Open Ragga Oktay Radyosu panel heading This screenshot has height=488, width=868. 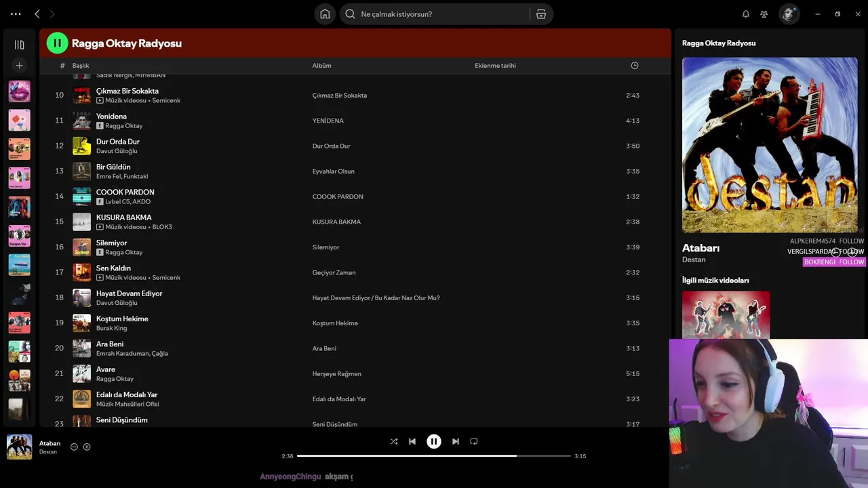(719, 43)
